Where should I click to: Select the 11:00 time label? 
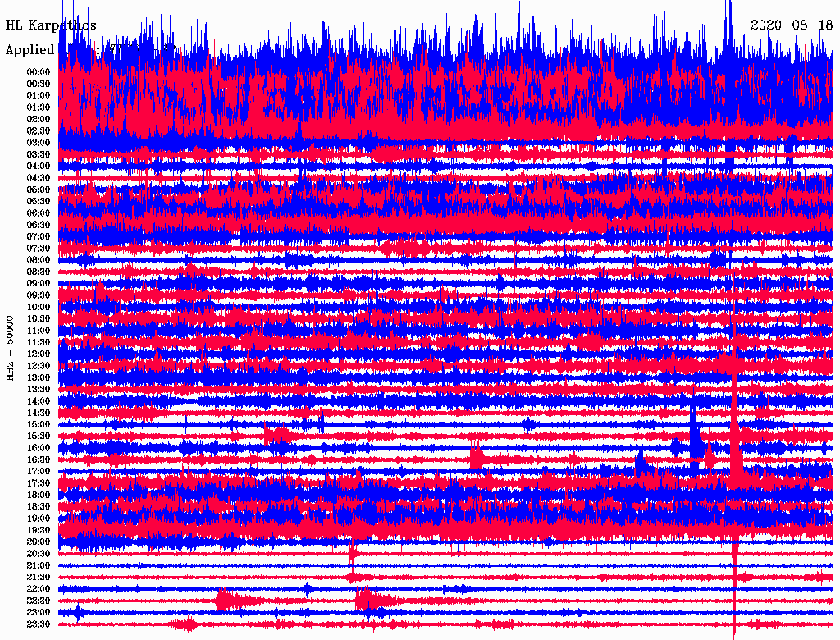pyautogui.click(x=39, y=331)
